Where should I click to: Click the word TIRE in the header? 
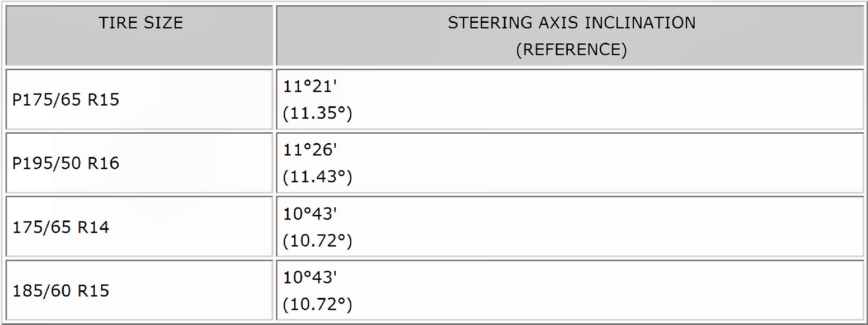click(118, 23)
